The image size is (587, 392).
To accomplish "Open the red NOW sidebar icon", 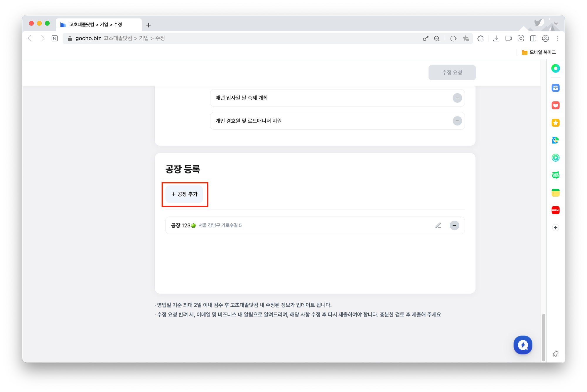I will [x=555, y=210].
